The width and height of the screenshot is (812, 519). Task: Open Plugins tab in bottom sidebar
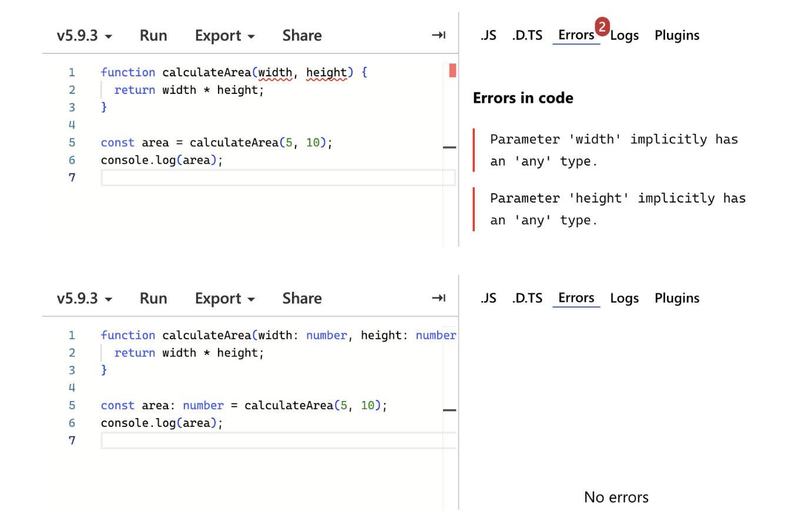point(677,299)
